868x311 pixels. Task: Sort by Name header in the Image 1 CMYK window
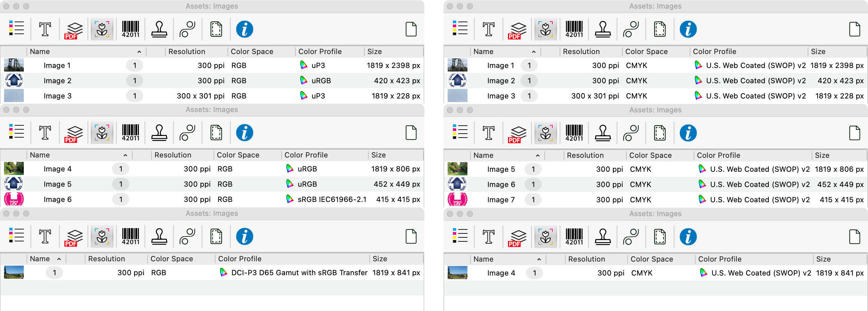pyautogui.click(x=505, y=51)
